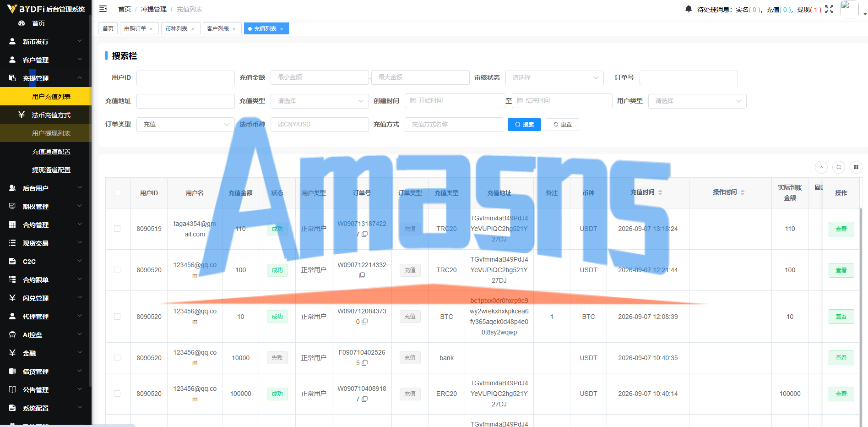The height and width of the screenshot is (427, 868).
Task: Switch to the 币种列表 tab
Action: [x=180, y=28]
